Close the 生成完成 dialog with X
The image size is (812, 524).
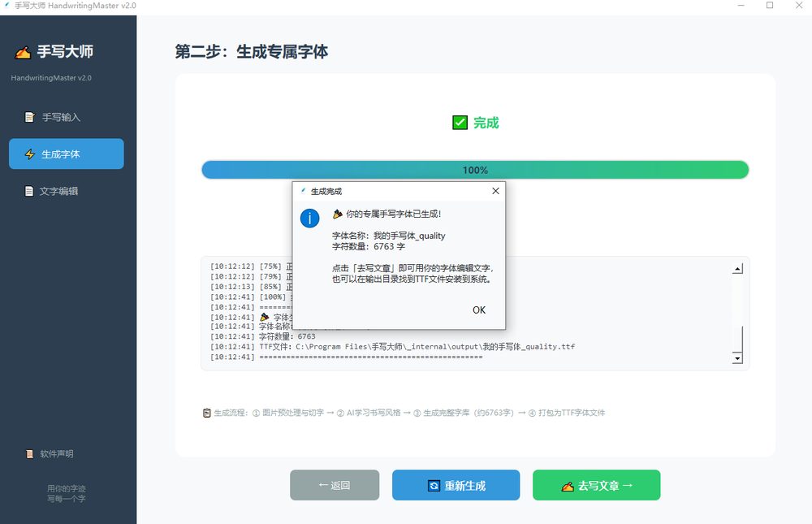(495, 191)
